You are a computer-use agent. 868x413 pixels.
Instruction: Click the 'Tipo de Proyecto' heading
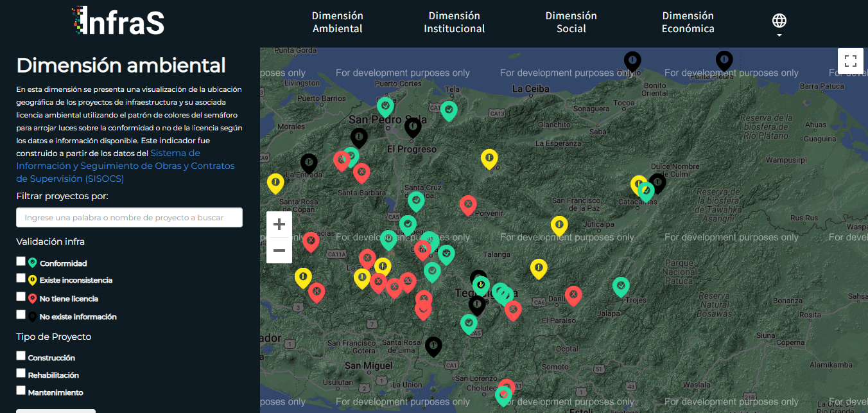click(54, 337)
